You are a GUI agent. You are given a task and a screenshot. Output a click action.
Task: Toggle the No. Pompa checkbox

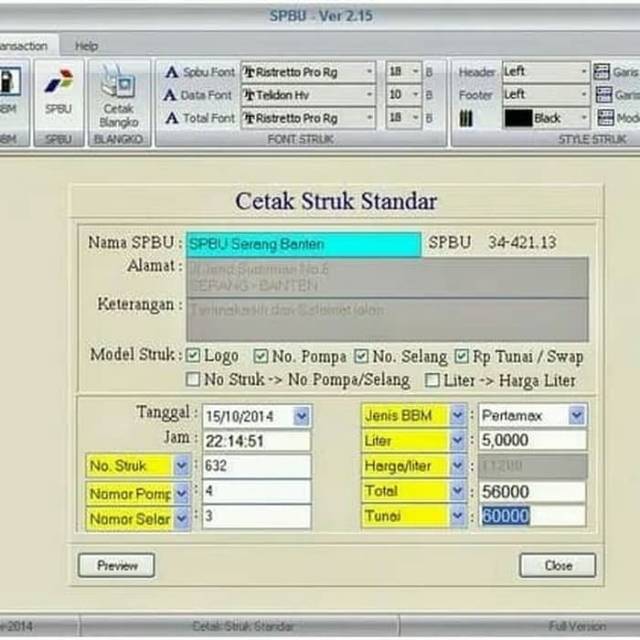[x=260, y=356]
